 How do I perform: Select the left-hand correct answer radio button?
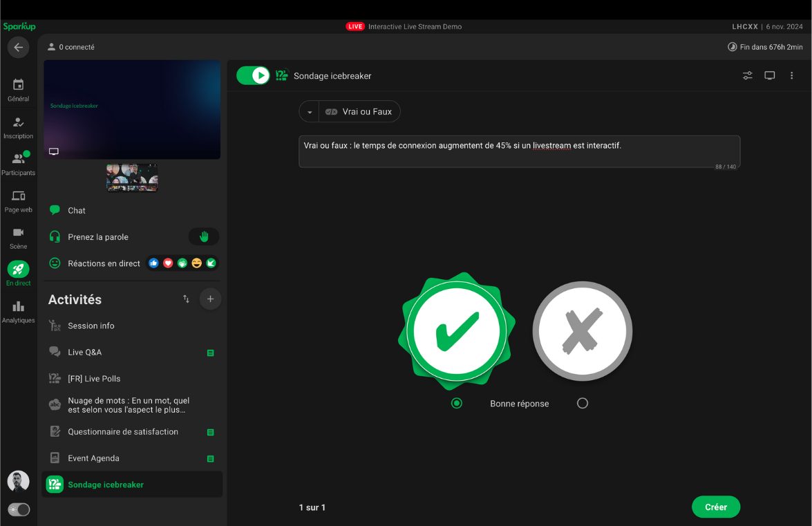[456, 403]
